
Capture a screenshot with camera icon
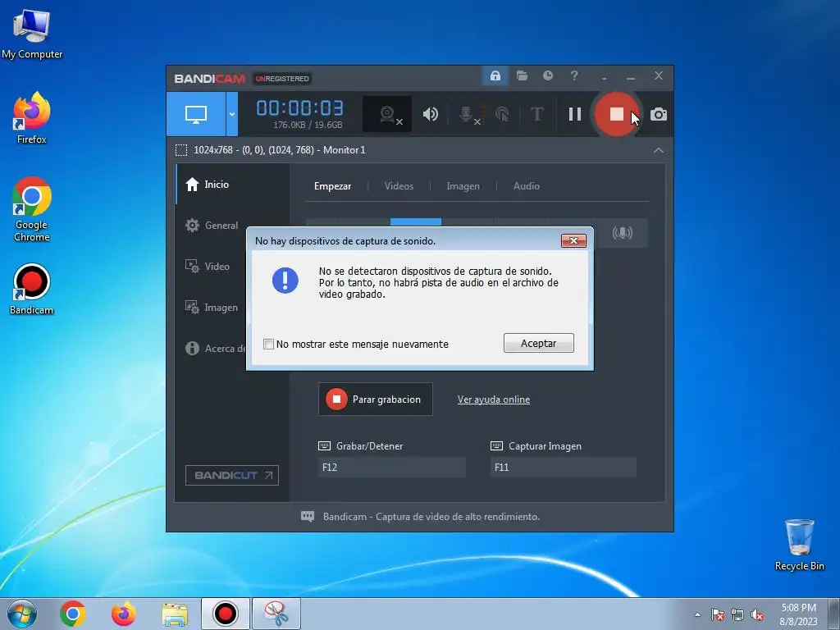659,115
